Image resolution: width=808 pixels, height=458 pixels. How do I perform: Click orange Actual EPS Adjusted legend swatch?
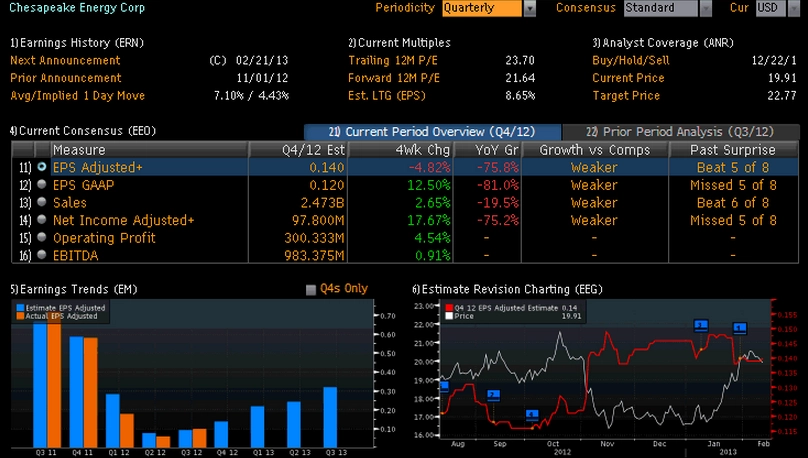tap(20, 316)
